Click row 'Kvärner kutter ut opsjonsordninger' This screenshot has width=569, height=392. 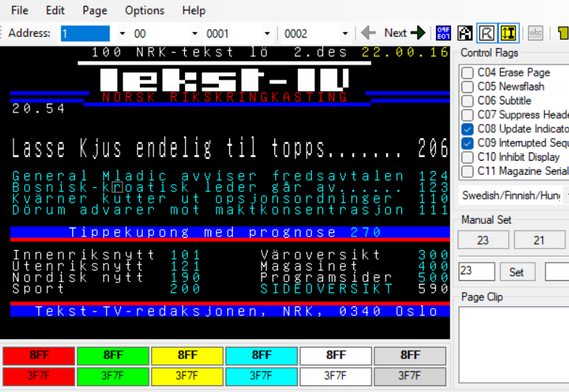230,199
